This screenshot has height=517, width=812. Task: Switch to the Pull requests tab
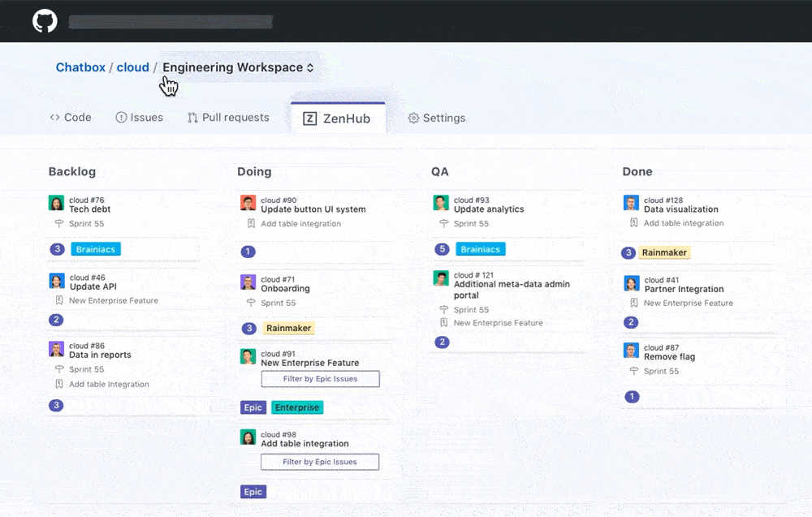(228, 118)
